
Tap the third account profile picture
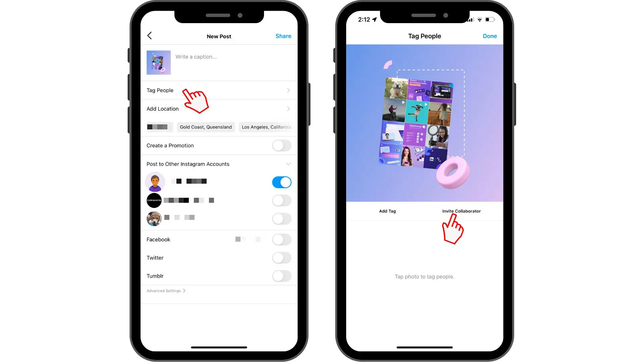coord(154,217)
